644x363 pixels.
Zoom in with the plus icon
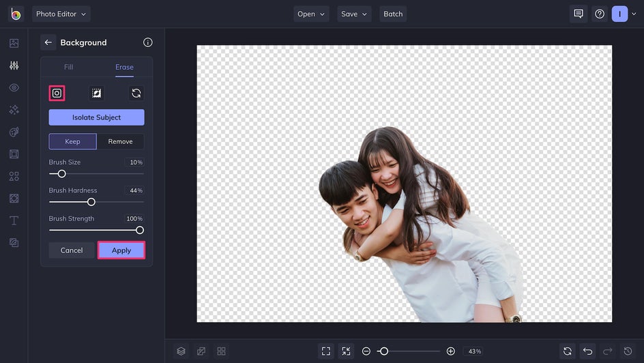(450, 351)
